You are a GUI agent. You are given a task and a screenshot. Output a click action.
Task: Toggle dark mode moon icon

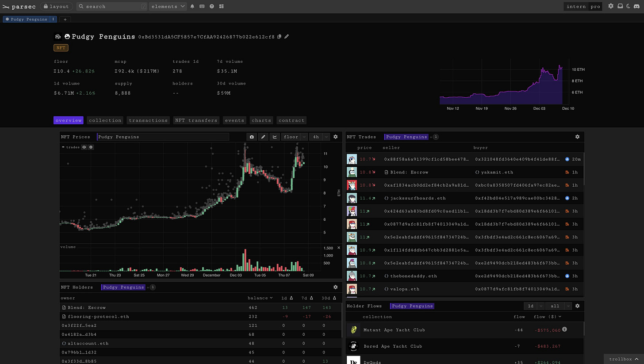pos(628,6)
